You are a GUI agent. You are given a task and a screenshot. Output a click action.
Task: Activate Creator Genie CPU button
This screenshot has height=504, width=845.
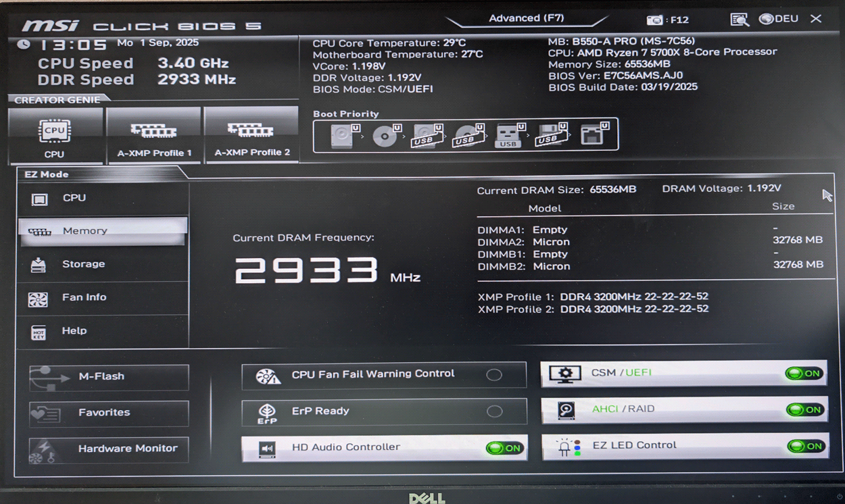(55, 136)
